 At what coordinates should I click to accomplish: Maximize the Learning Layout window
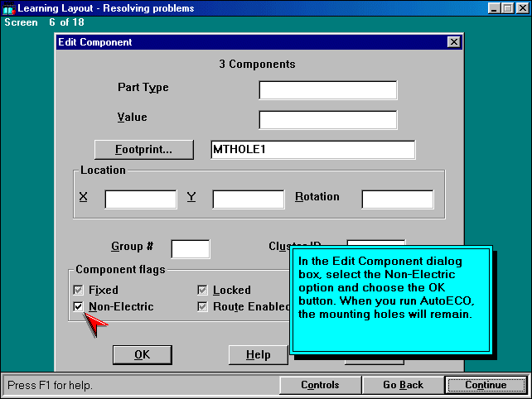(507, 8)
